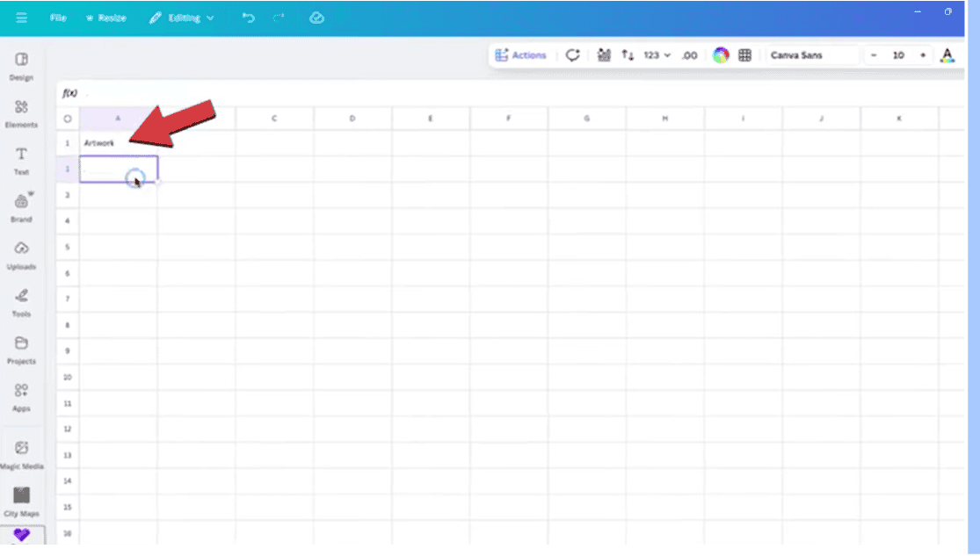The image size is (980, 556).
Task: Select cell A1 containing Artwork
Action: (x=118, y=143)
